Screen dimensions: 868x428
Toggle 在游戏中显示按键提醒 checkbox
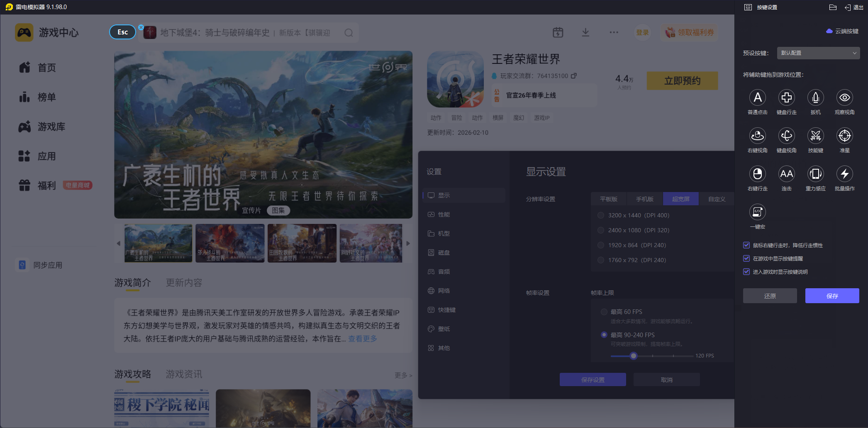point(746,258)
